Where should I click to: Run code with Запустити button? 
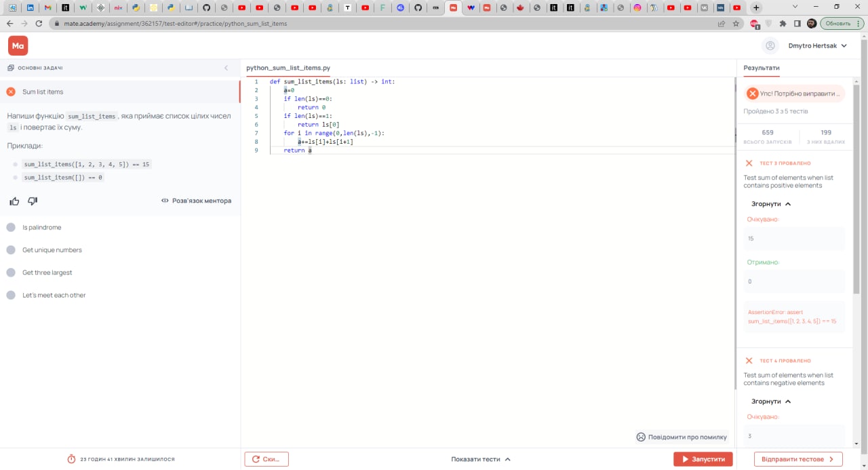click(x=703, y=459)
